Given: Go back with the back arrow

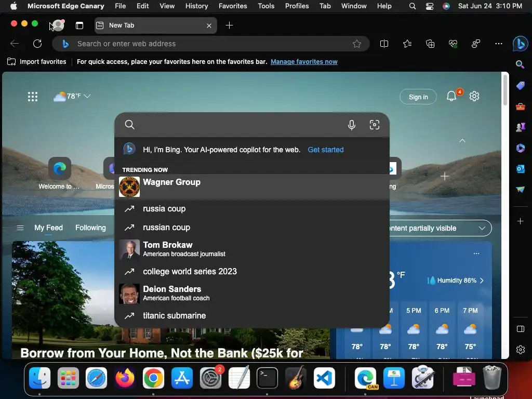Looking at the screenshot, I should (x=15, y=44).
